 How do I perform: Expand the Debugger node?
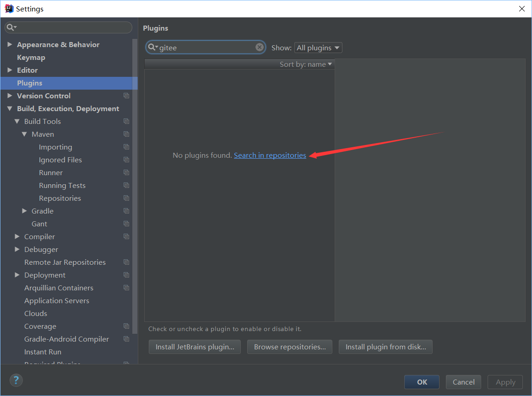17,249
